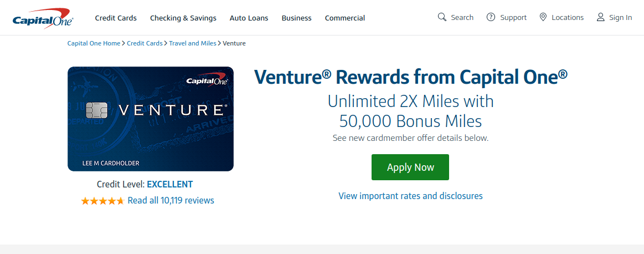Expand the Business navigation menu
Viewport: 644px width, 254px height.
pos(297,18)
